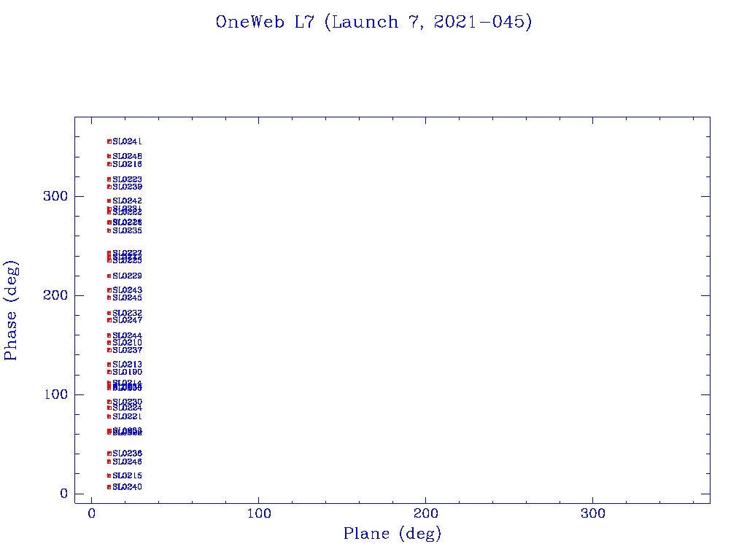Screen dimensions: 747x560
Task: Click the red square next to SL0248
Action: [109, 156]
